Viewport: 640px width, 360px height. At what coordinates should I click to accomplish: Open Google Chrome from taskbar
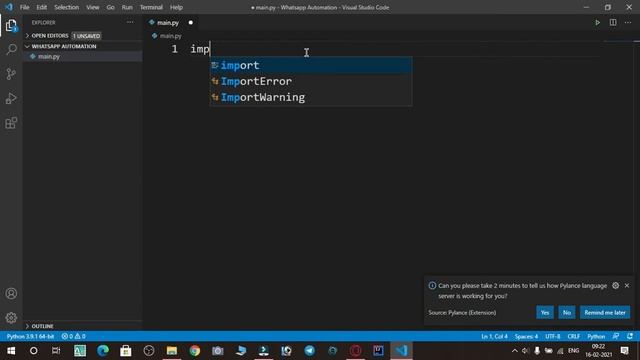tap(195, 351)
